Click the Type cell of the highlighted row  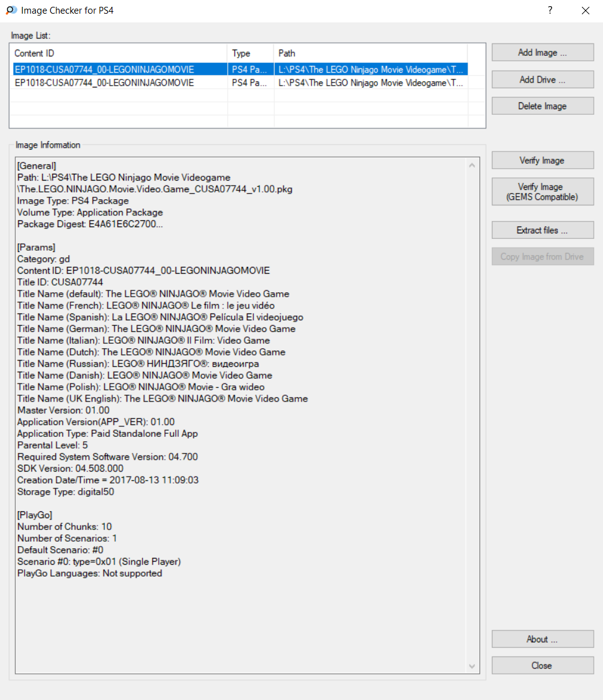pos(249,70)
